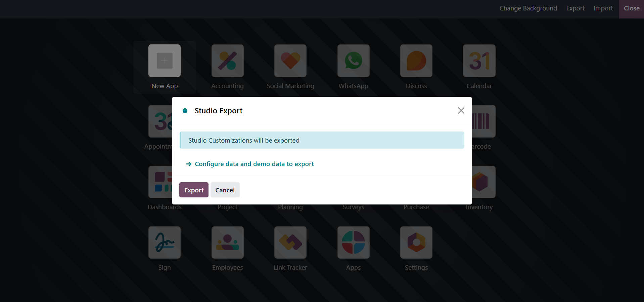
Task: Open the Social Marketing heart icon
Action: 290,61
